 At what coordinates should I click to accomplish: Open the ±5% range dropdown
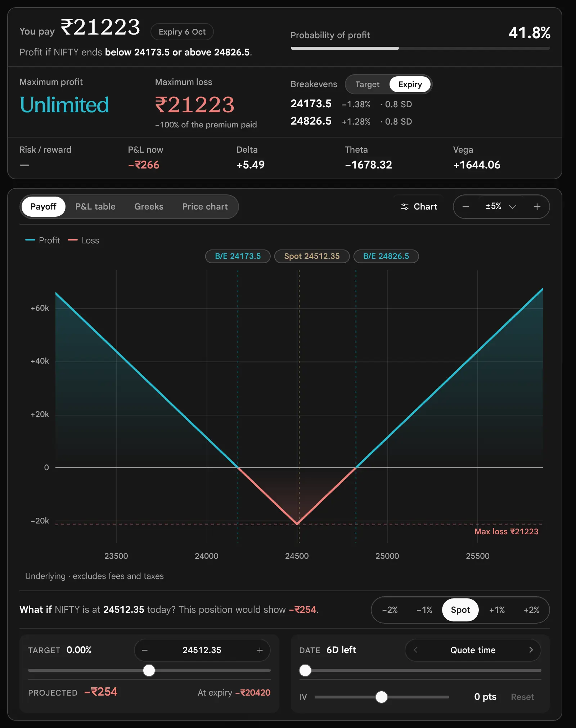tap(501, 206)
